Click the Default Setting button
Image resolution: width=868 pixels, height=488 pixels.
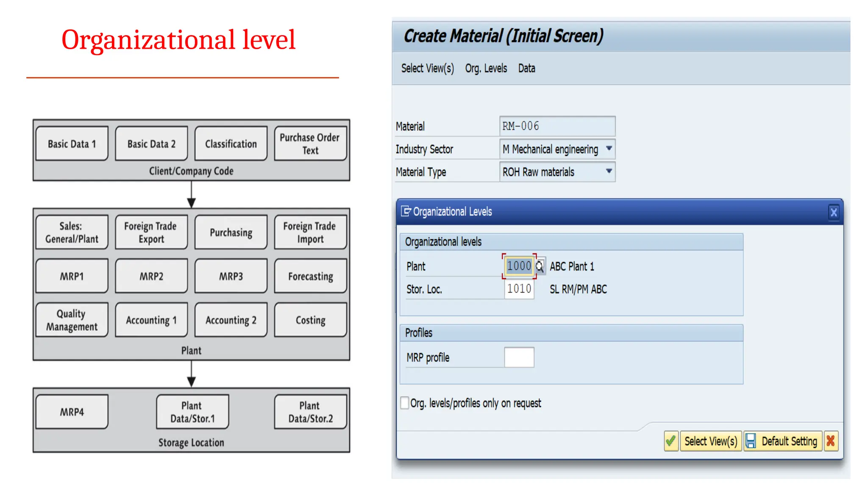click(783, 441)
